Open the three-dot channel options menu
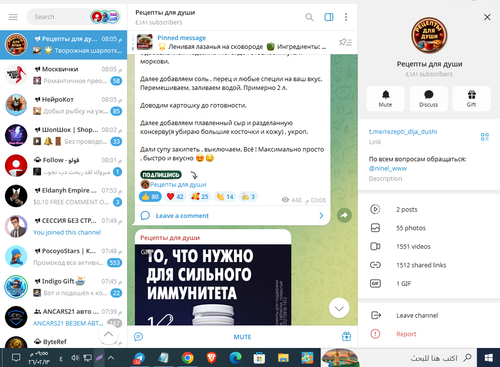This screenshot has width=500, height=367. point(346,17)
